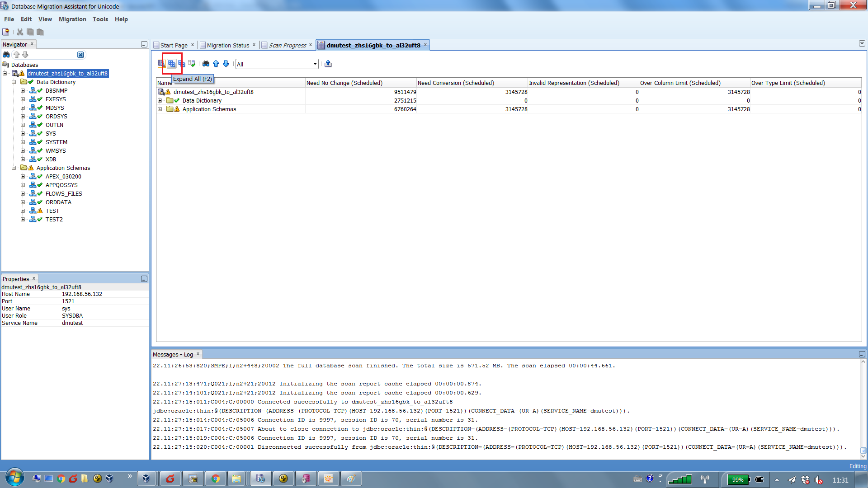The image size is (868, 488).
Task: Select the APEX_030200 schema in Navigator
Action: tap(63, 176)
